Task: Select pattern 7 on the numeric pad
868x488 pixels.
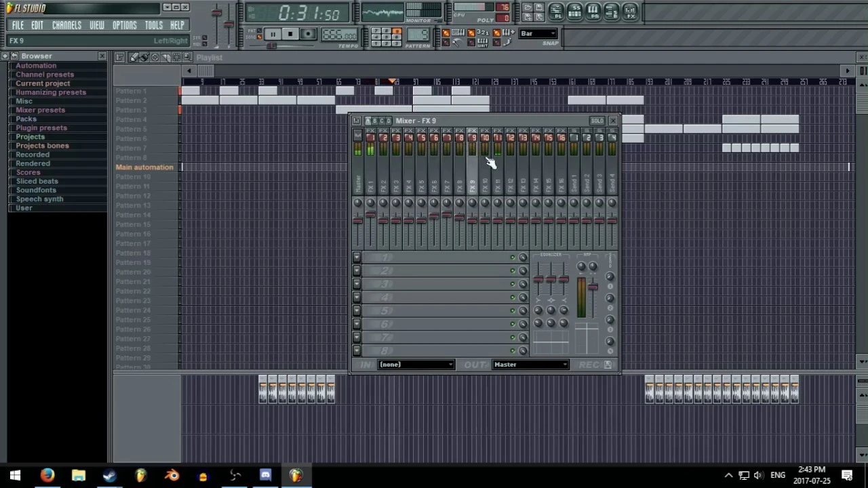Action: tap(376, 30)
